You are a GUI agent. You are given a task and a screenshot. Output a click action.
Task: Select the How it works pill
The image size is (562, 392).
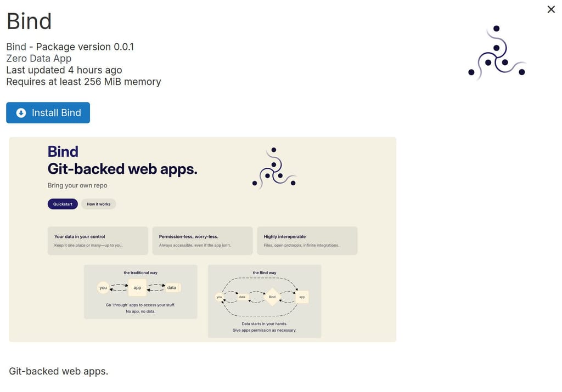pos(98,204)
